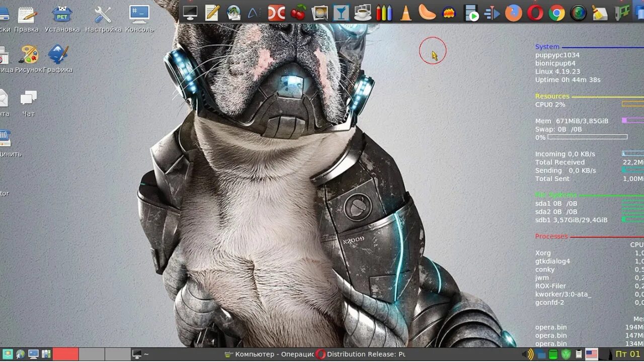
Task: Click the clipboard tray icon
Action: coord(579,354)
